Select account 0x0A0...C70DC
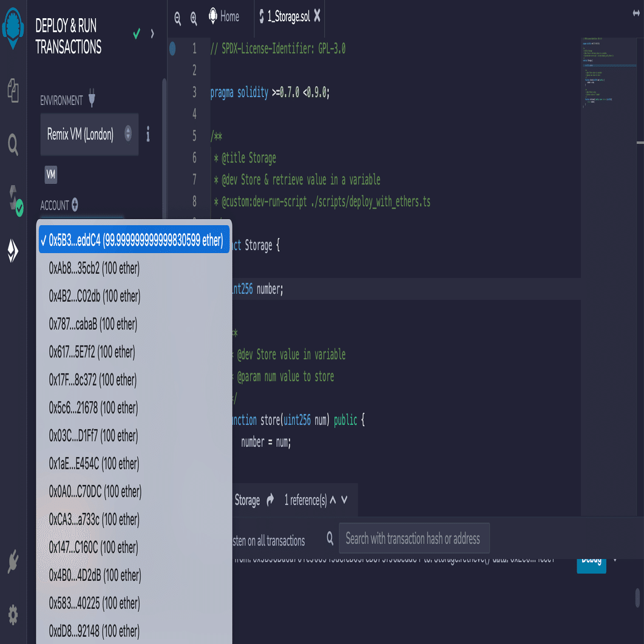 click(x=134, y=492)
